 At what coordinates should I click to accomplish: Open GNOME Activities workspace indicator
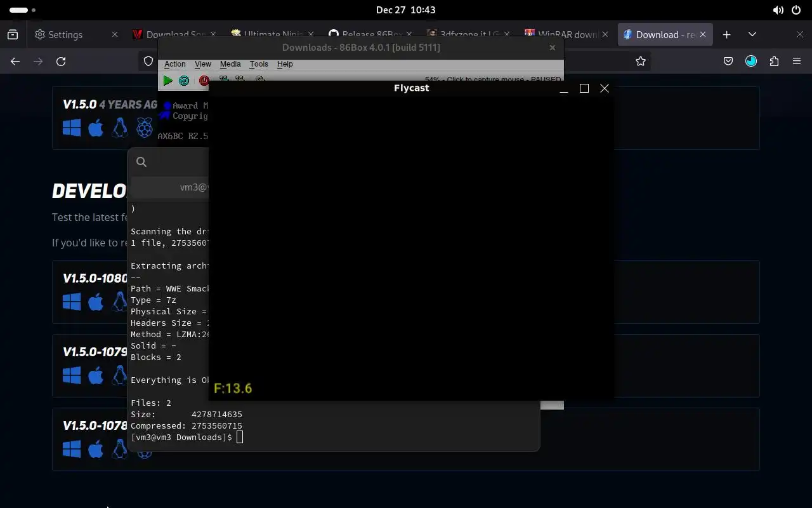tap(23, 10)
